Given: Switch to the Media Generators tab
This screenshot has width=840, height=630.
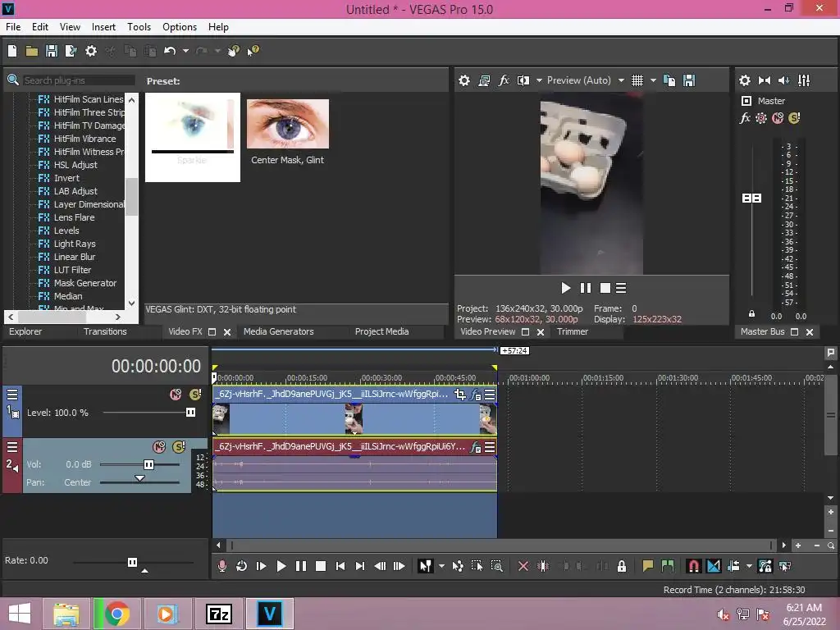Looking at the screenshot, I should (x=279, y=331).
